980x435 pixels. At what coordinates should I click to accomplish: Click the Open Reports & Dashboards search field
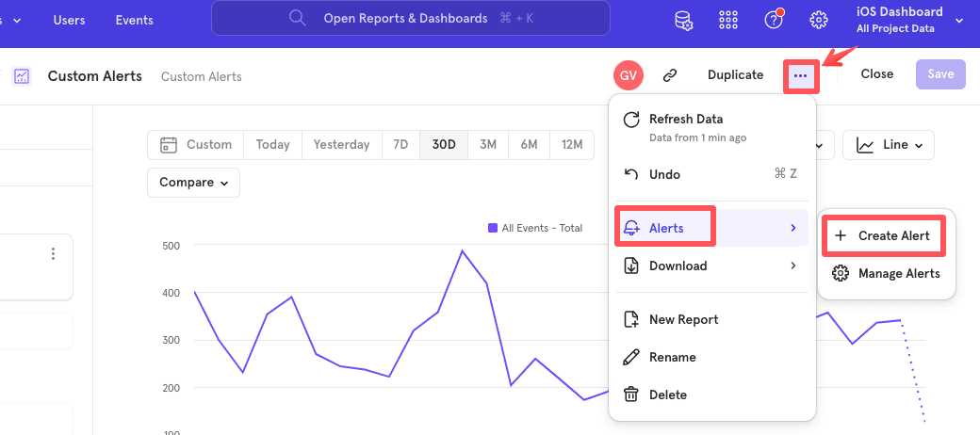coord(410,18)
